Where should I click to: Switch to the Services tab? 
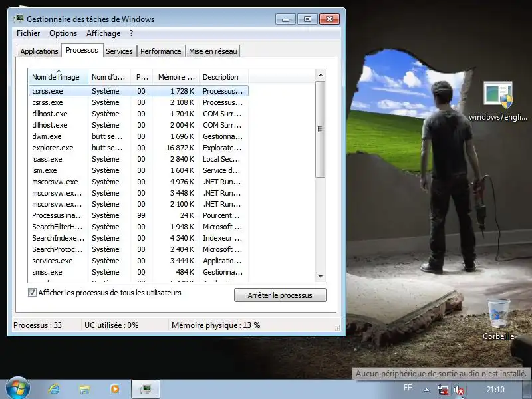(x=119, y=51)
